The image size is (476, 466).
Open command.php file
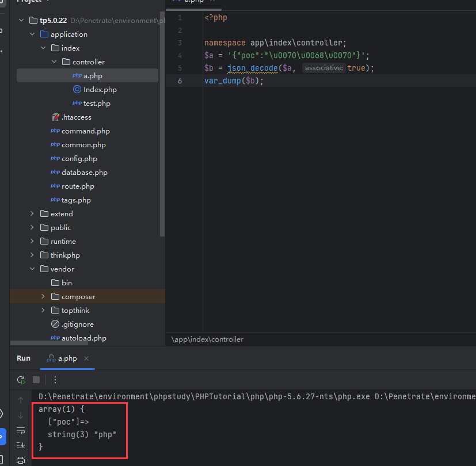86,131
